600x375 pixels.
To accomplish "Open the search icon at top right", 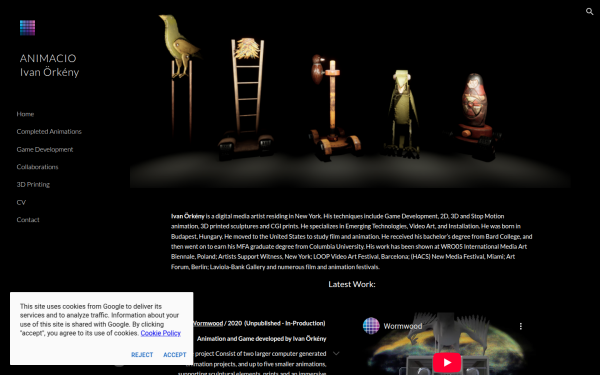I will coord(589,11).
